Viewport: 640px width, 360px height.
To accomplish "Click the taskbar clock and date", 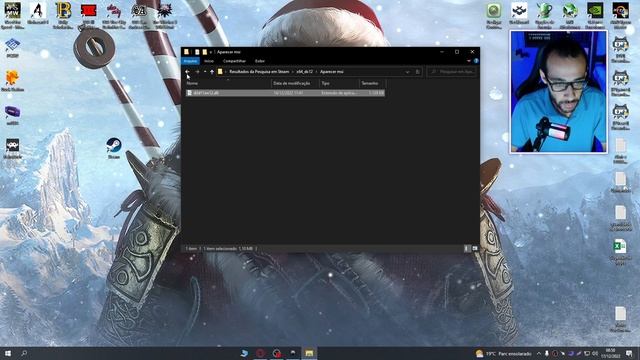I will (x=610, y=353).
